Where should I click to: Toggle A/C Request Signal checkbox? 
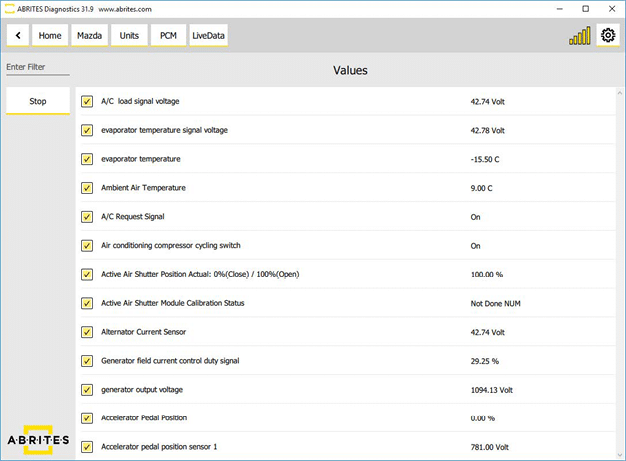click(87, 216)
